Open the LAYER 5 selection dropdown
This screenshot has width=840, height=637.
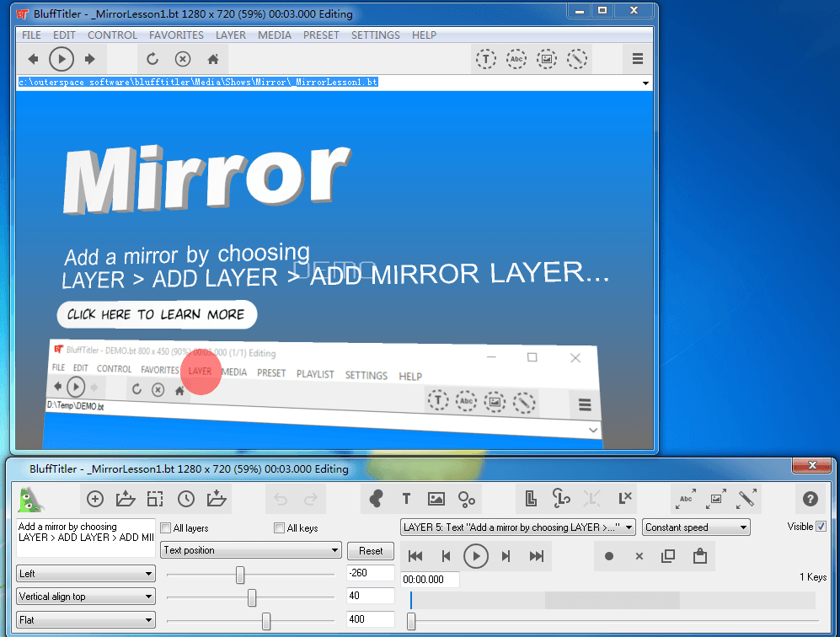(x=517, y=527)
